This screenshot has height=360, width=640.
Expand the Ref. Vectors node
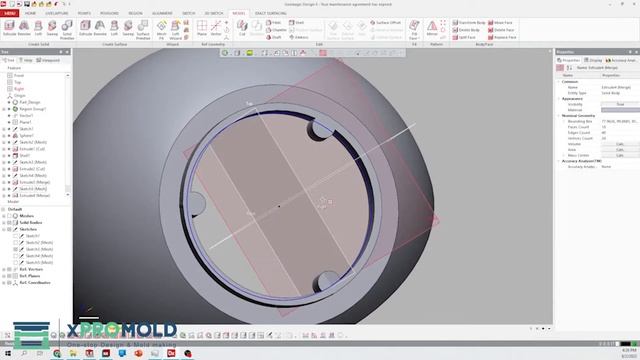4,269
